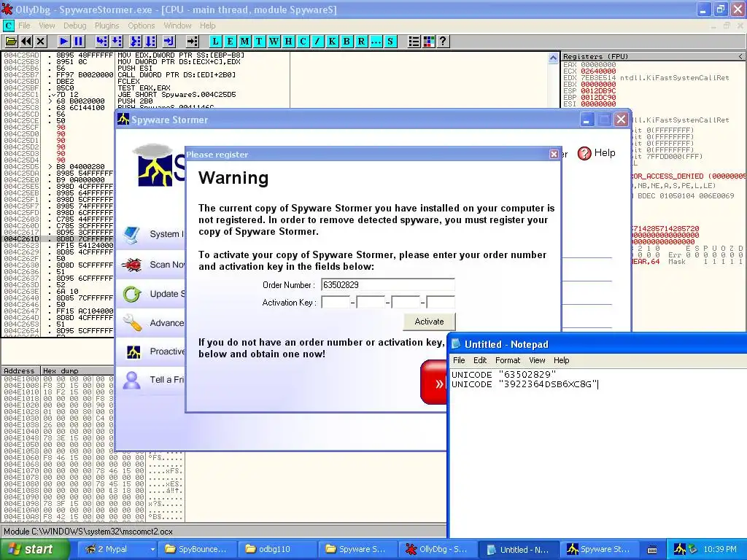Open file via OllyDbg folder icon

point(11,42)
